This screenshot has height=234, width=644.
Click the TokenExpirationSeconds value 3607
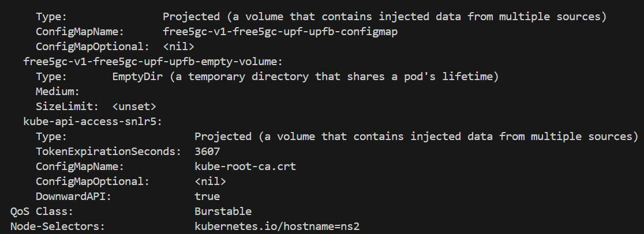click(207, 152)
